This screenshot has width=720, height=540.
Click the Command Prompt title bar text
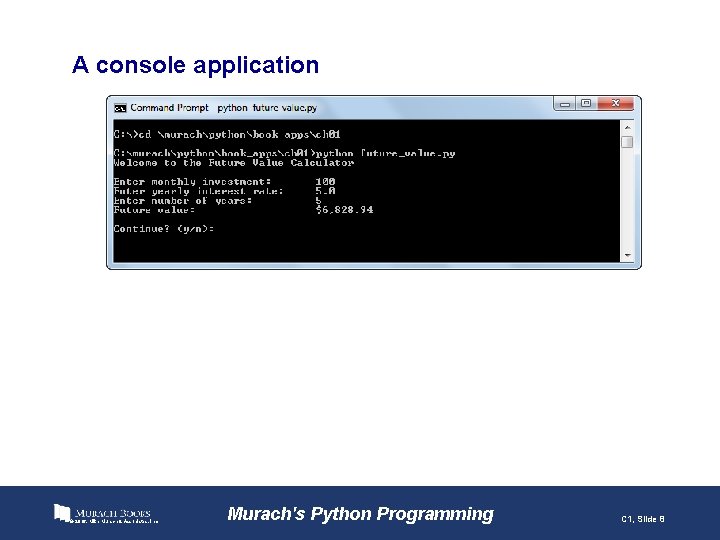click(224, 108)
